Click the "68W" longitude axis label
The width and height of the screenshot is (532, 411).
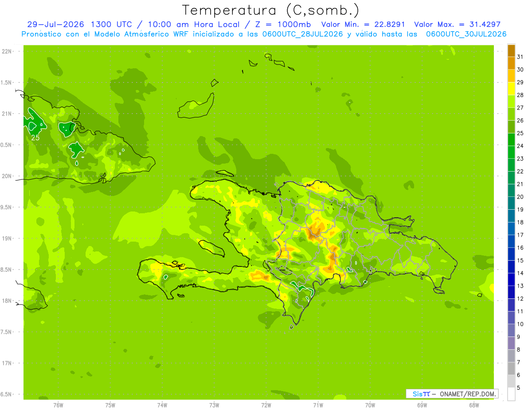coord(474,405)
